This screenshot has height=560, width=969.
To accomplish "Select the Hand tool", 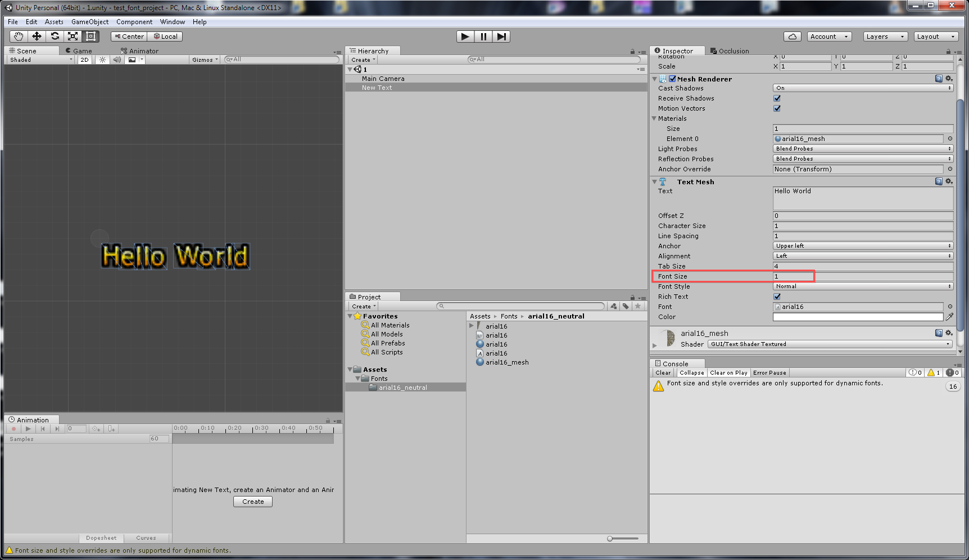I will tap(17, 36).
